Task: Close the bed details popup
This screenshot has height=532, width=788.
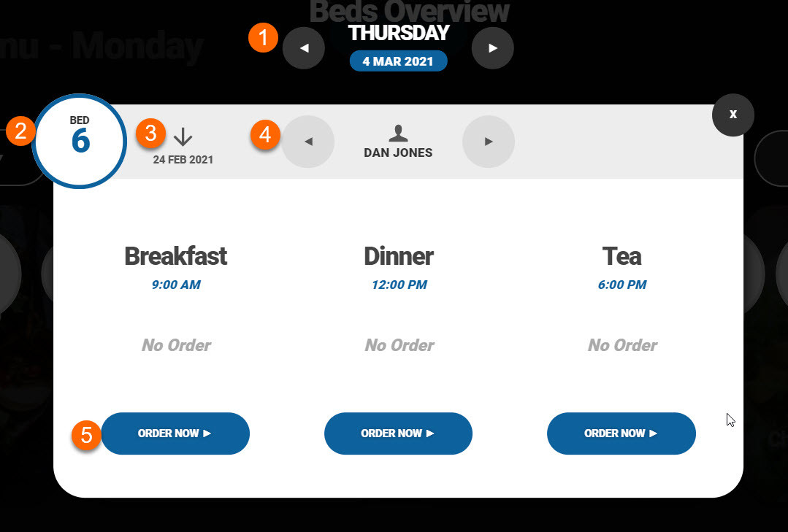Action: pyautogui.click(x=732, y=115)
